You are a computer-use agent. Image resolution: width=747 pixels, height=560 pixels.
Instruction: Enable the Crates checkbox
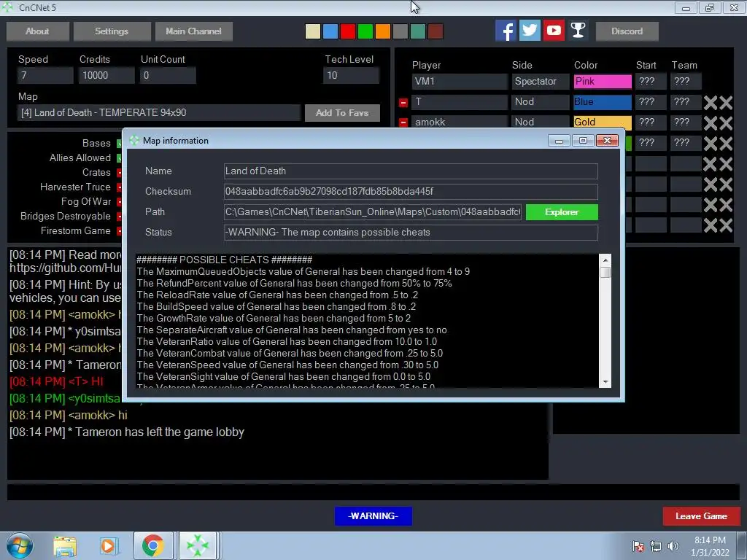click(119, 173)
